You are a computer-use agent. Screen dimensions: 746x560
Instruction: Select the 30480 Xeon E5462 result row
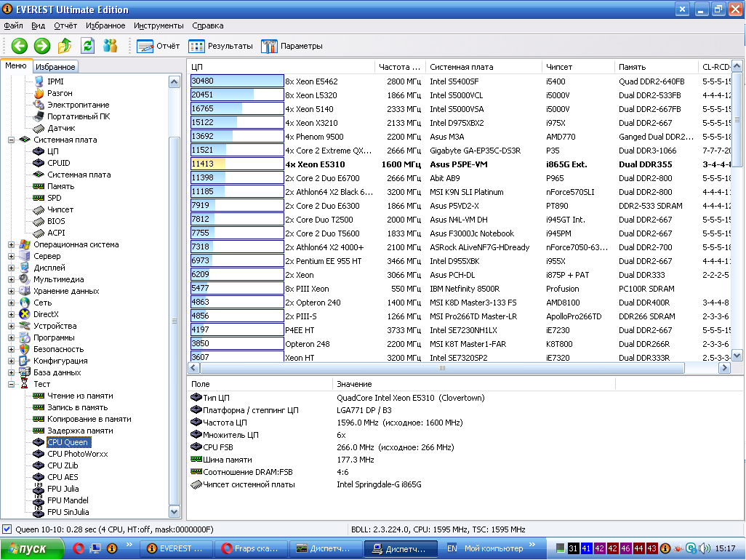click(x=460, y=81)
